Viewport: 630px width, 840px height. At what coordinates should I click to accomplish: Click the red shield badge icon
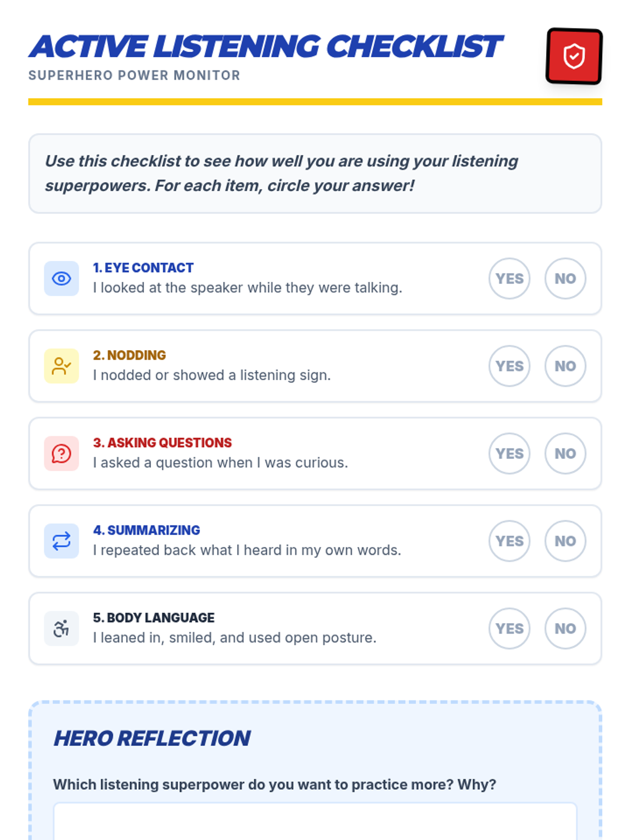[574, 56]
